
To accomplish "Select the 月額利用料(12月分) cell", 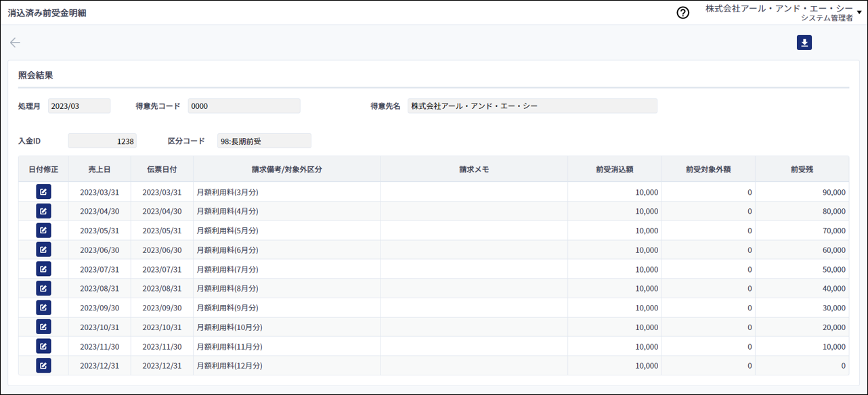I will point(287,365).
